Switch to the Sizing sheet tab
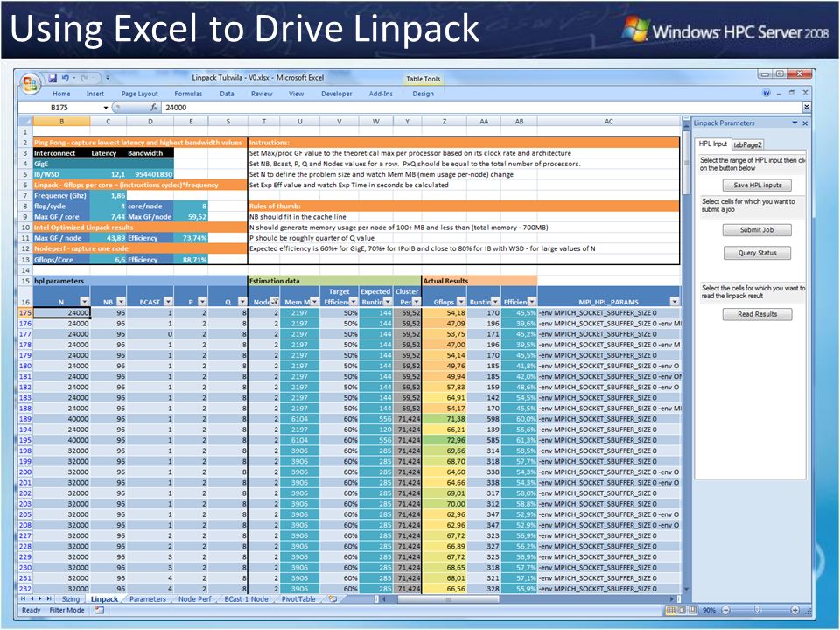The width and height of the screenshot is (840, 630). tap(70, 598)
